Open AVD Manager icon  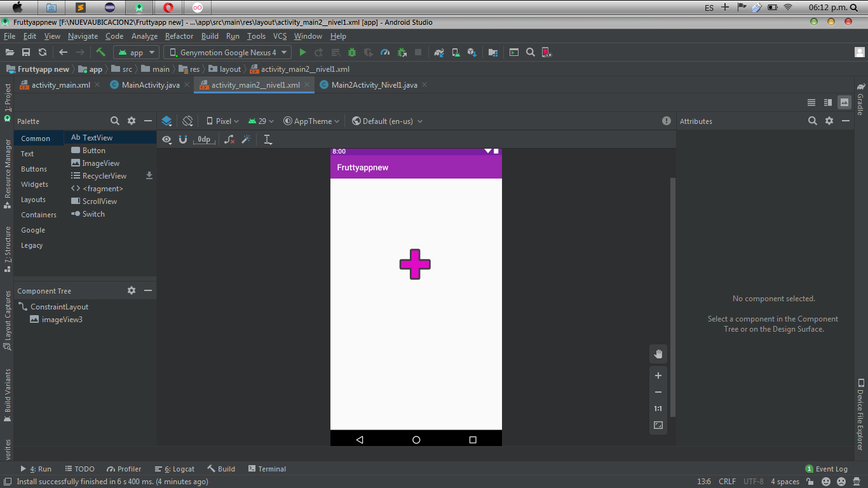[456, 53]
